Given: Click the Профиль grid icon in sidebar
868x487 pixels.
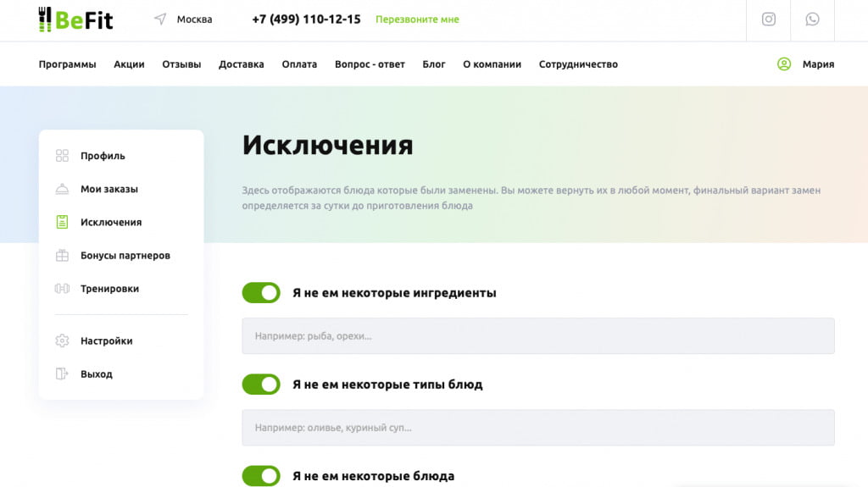Looking at the screenshot, I should (x=62, y=156).
